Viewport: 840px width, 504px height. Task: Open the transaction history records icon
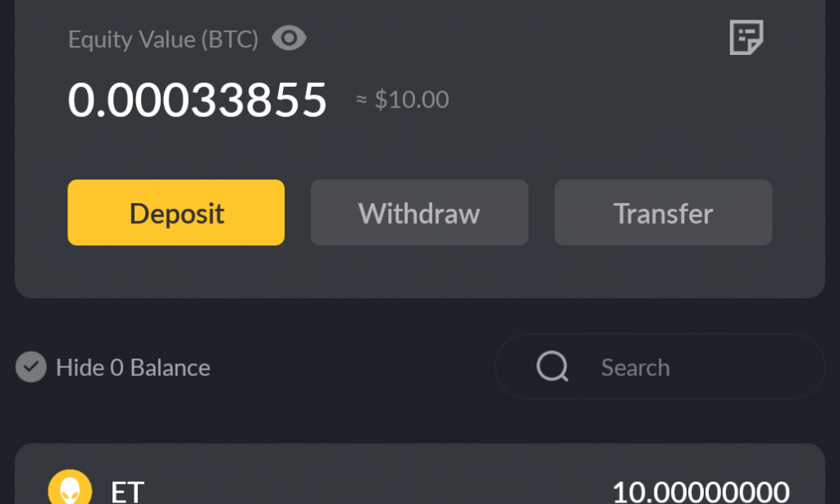tap(746, 38)
